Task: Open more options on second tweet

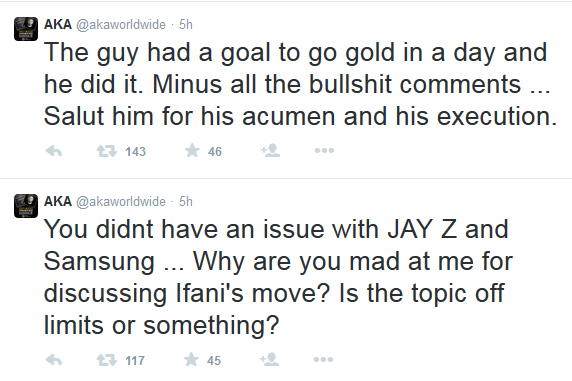Action: pyautogui.click(x=324, y=359)
